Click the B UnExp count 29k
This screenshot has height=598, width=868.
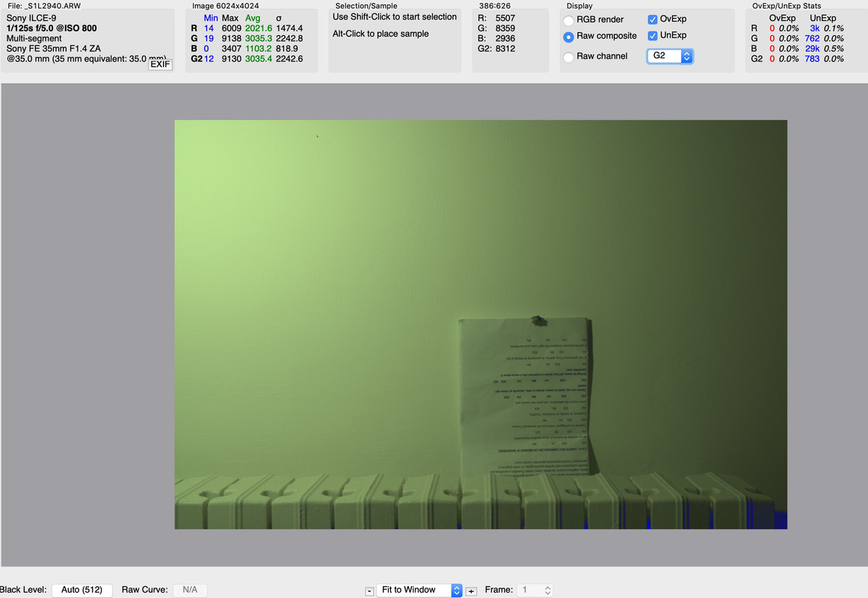(812, 49)
